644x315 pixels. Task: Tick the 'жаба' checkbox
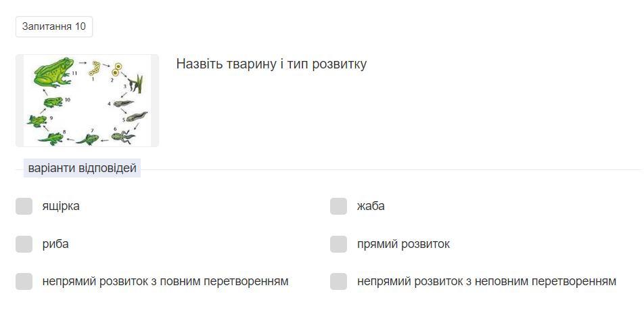338,207
